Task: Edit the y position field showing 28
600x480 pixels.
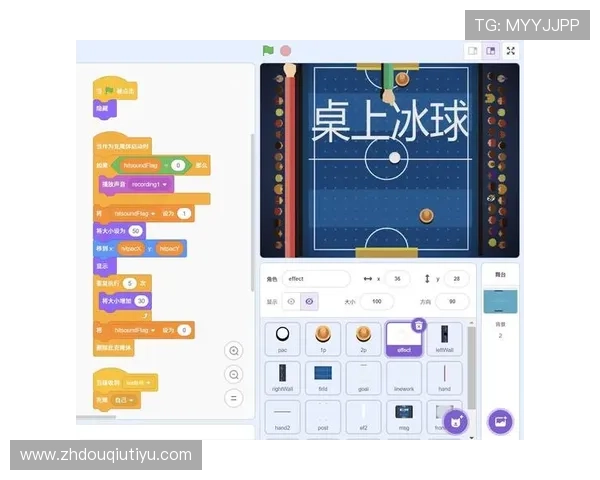Action: [x=457, y=279]
